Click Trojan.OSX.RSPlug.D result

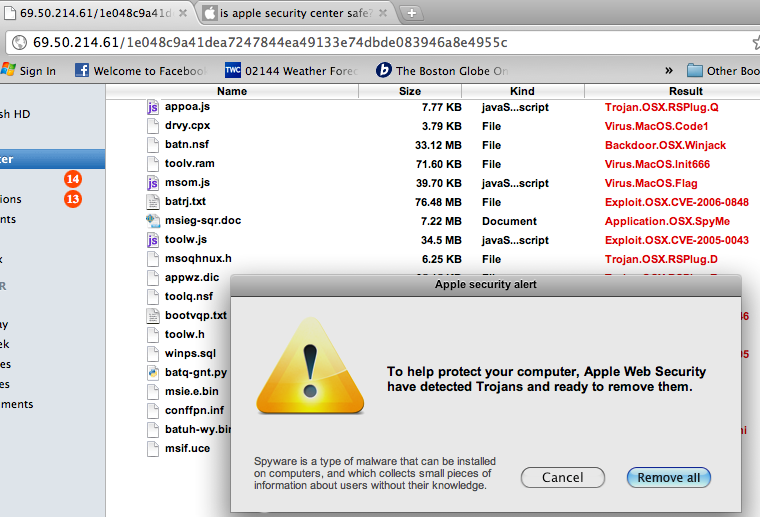[661, 259]
